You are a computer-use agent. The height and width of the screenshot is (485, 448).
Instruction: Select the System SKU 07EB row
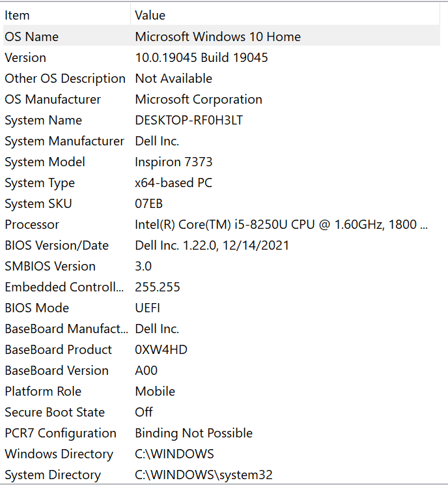pos(221,203)
